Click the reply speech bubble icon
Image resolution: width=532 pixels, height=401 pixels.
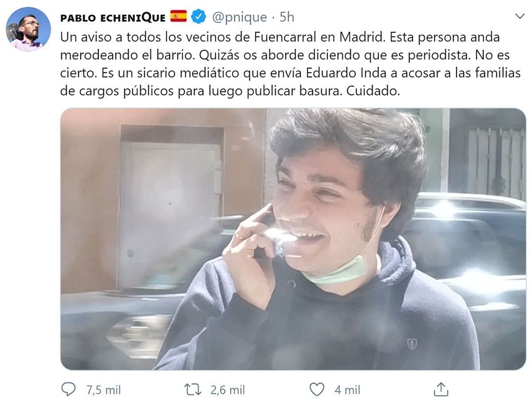(68, 389)
